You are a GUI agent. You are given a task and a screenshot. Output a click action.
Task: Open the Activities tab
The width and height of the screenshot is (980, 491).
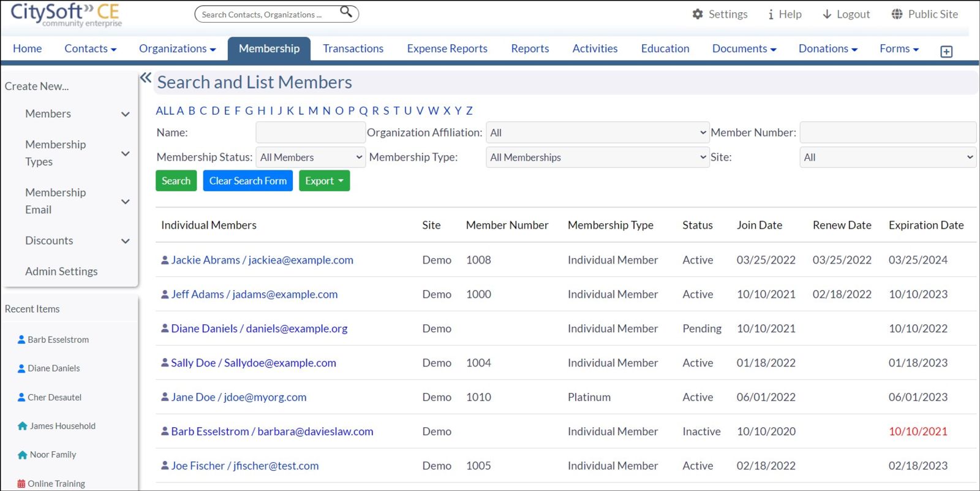click(x=595, y=48)
